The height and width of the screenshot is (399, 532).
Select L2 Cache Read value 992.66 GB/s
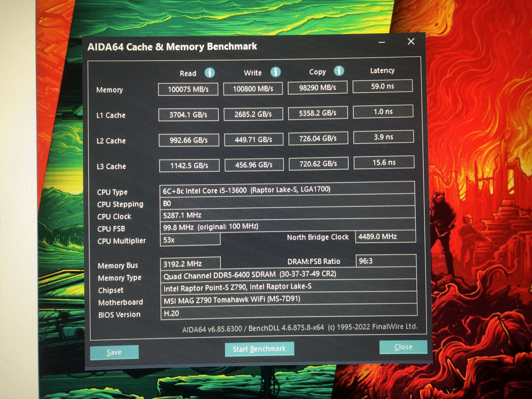click(189, 140)
